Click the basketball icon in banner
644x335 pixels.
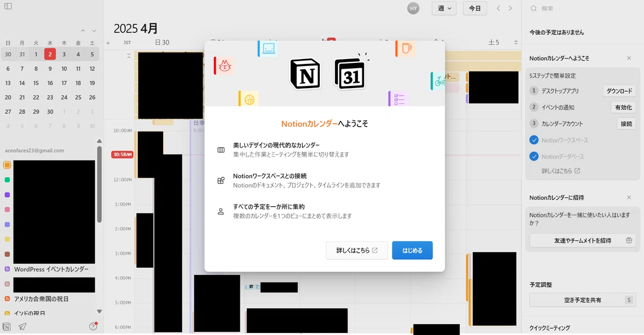click(x=248, y=99)
